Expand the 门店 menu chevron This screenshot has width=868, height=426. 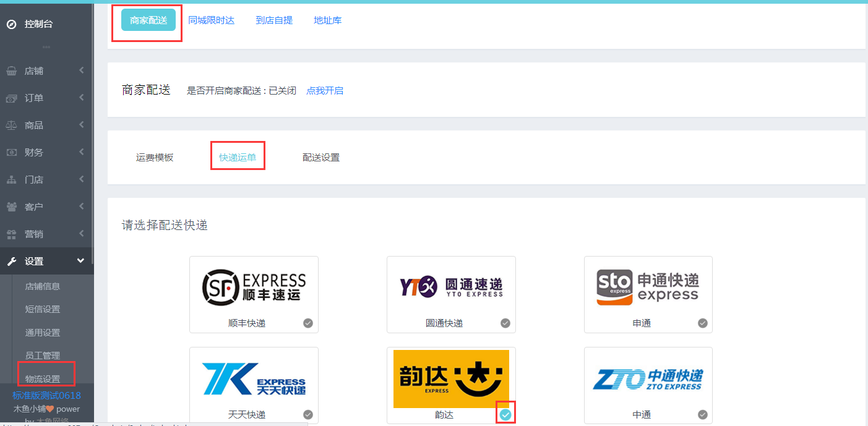(x=82, y=180)
